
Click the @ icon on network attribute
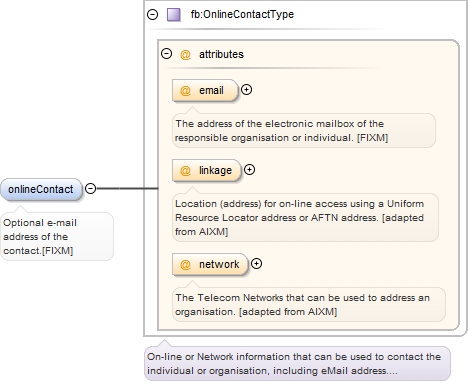click(185, 264)
